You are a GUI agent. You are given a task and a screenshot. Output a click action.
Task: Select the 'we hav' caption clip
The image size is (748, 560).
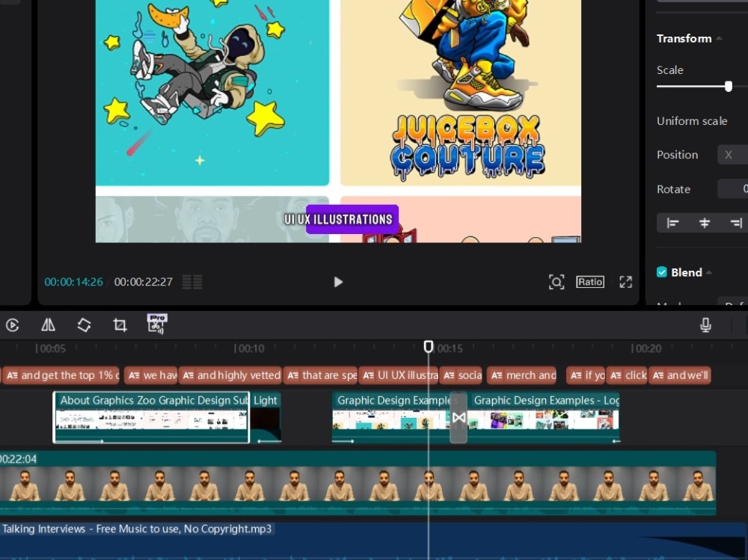tap(151, 375)
